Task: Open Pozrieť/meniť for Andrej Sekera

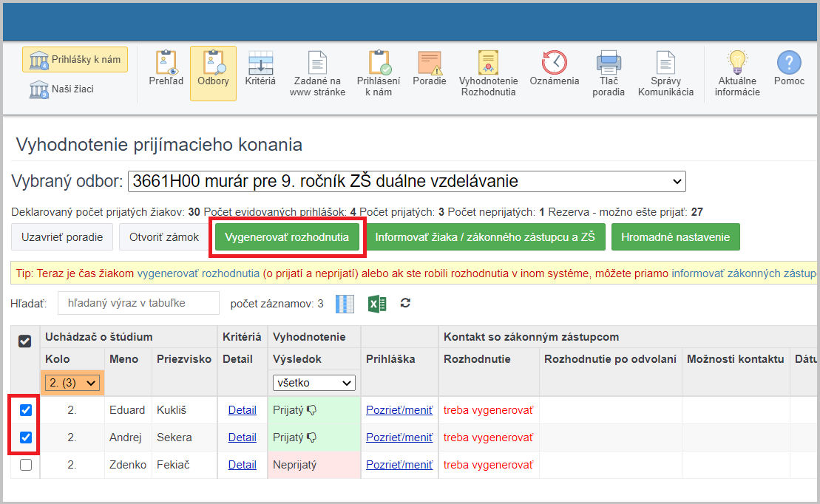Action: point(399,437)
